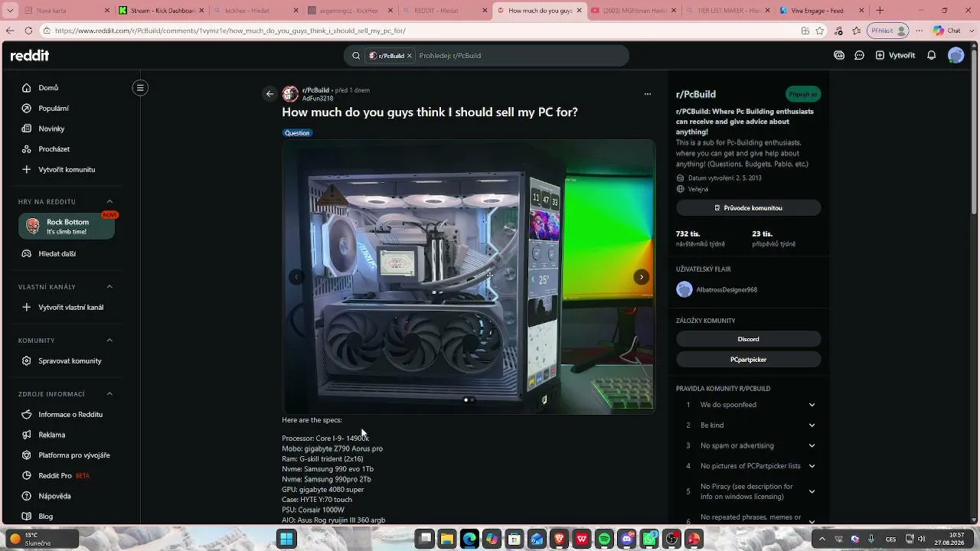Click the Windows Start button
This screenshot has height=551, width=980.
click(286, 540)
